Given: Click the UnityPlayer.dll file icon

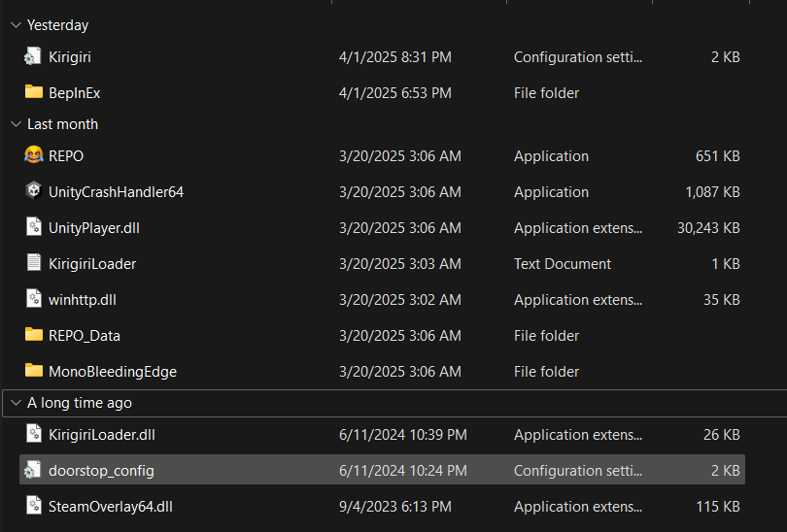Looking at the screenshot, I should pyautogui.click(x=33, y=228).
